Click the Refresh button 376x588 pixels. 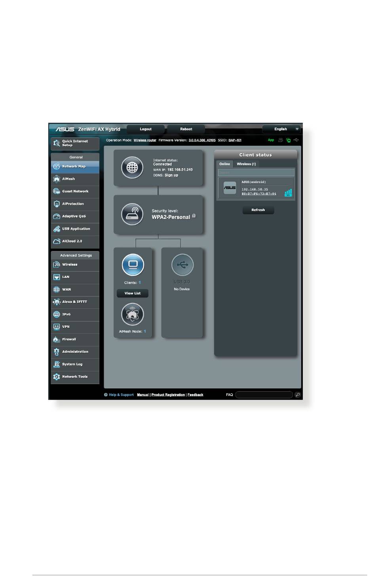point(258,210)
